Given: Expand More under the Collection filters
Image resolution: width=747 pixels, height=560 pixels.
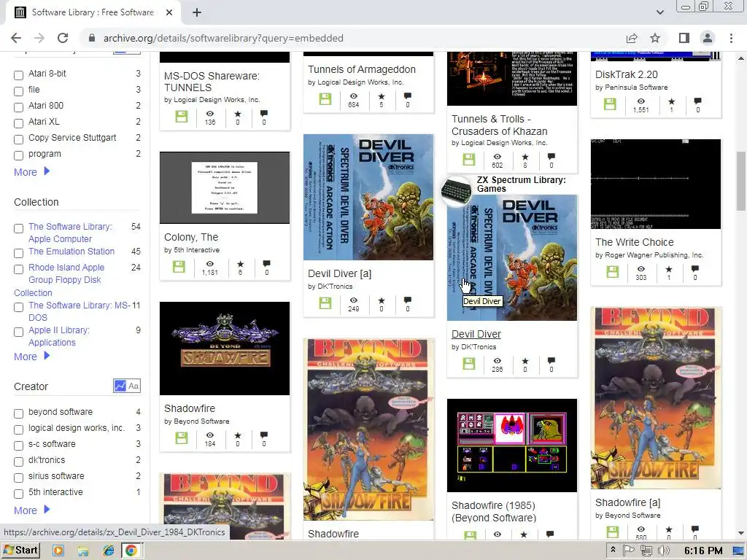Looking at the screenshot, I should point(31,356).
